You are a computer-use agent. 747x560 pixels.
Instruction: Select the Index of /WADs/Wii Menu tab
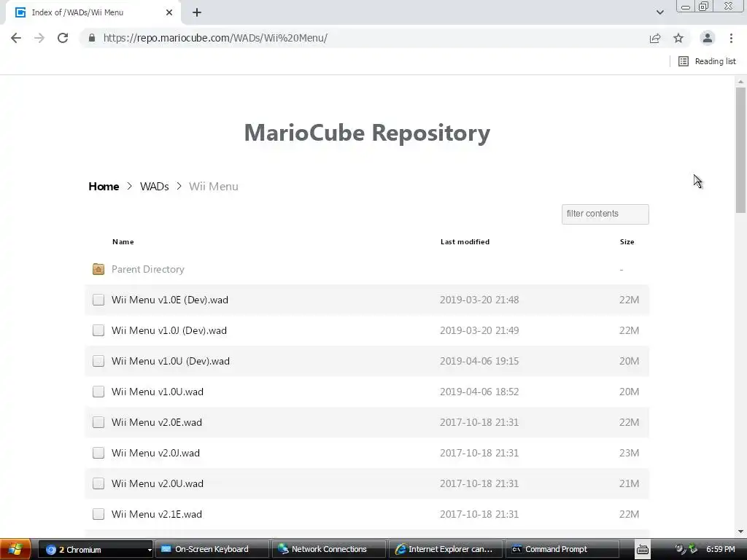93,13
